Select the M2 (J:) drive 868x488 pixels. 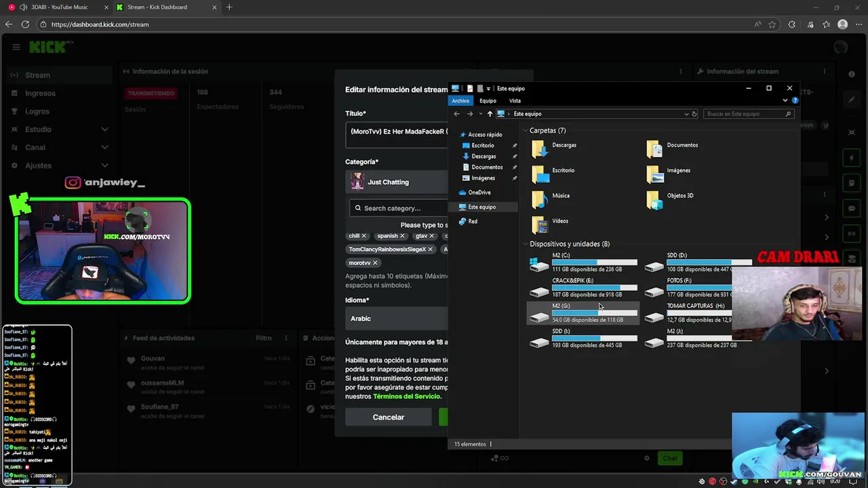point(698,338)
